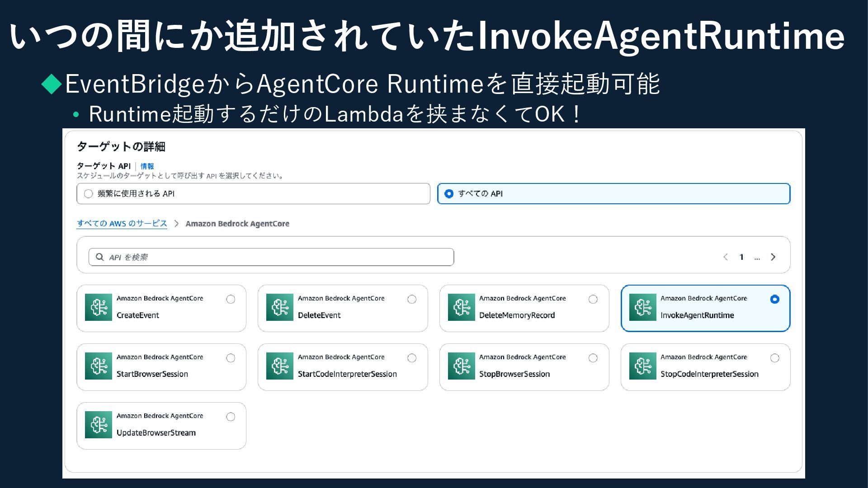Go to previous page of APIs
868x488 pixels.
(x=725, y=257)
